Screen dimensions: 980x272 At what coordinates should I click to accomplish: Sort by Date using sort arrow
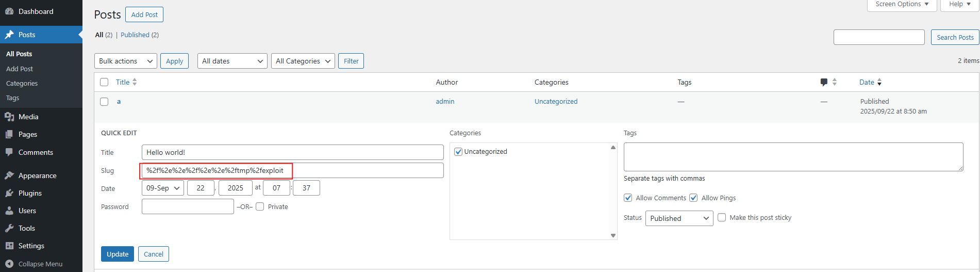(x=879, y=82)
